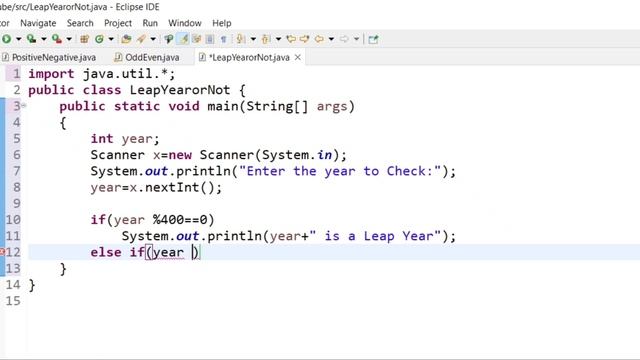The height and width of the screenshot is (360, 640).
Task: Click the file icon on PositiveNegative.java tab
Action: click(6, 58)
